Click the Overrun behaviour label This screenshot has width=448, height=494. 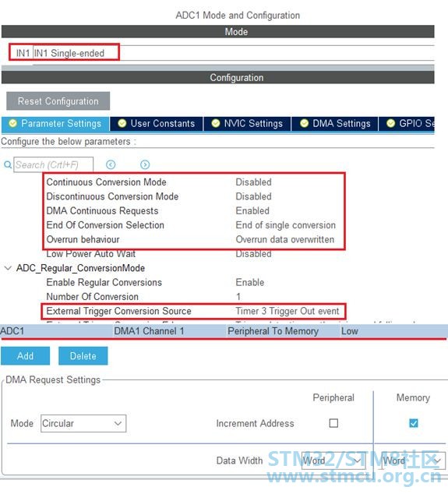[x=83, y=239]
